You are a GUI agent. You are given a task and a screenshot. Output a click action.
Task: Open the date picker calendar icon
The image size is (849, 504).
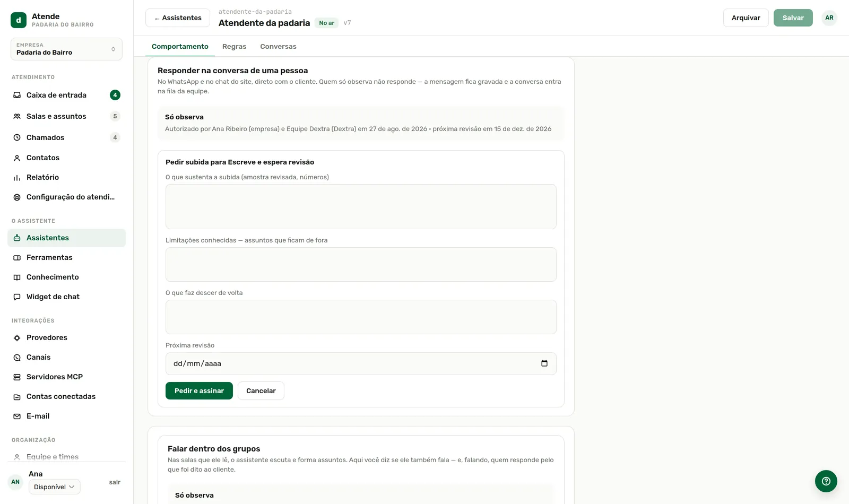544,363
